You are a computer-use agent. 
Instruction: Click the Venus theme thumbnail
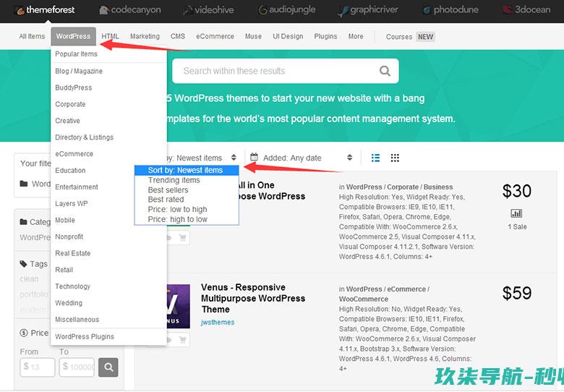tap(179, 307)
